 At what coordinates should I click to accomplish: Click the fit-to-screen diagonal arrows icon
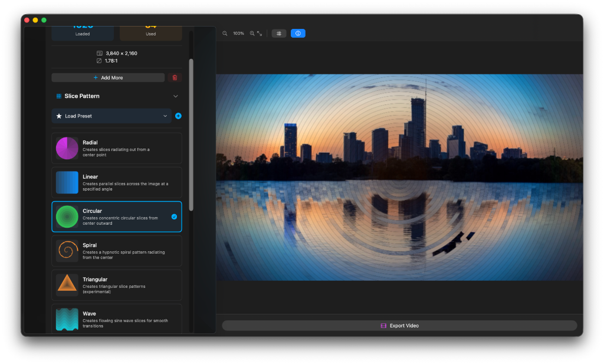258,34
